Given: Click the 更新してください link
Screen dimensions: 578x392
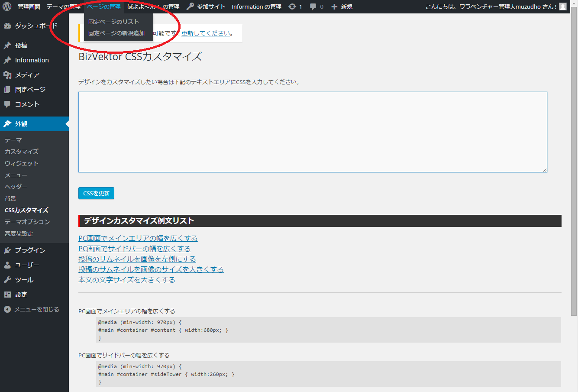Looking at the screenshot, I should coord(206,33).
